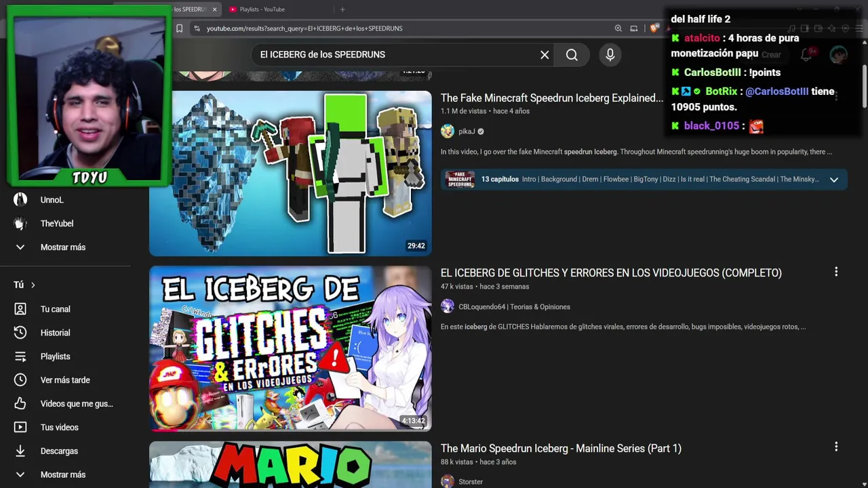Close the active SPEEDRUNS browser tab
This screenshot has width=868, height=488.
point(214,9)
